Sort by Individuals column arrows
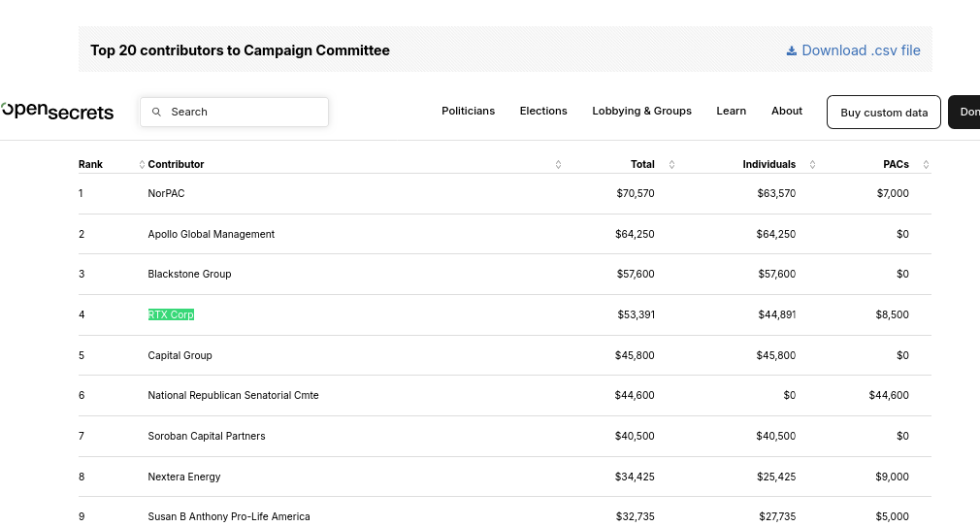The height and width of the screenshot is (527, 980). pyautogui.click(x=812, y=164)
